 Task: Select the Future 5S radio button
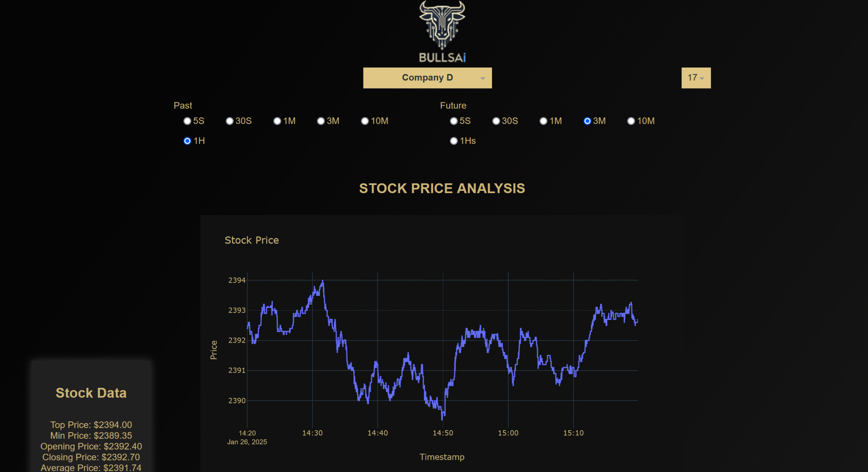click(454, 121)
